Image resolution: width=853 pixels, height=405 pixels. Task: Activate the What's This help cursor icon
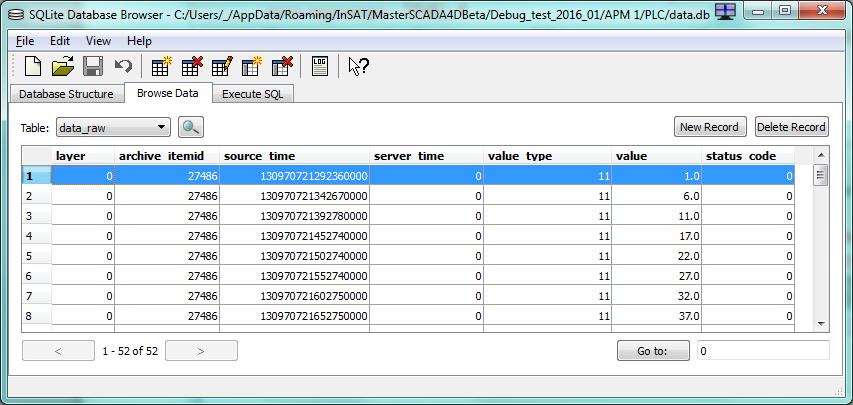358,67
